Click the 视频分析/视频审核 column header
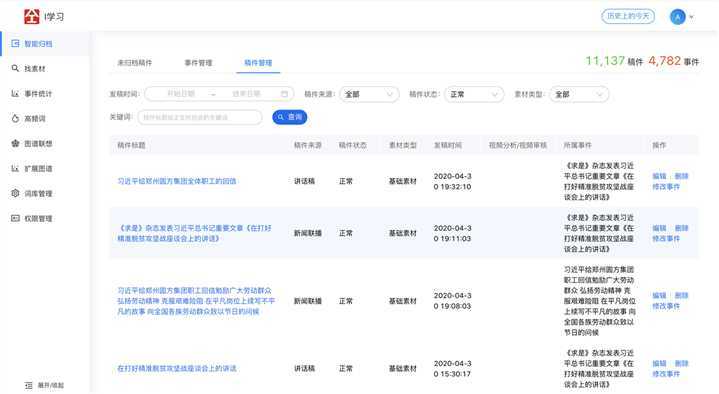719x394 pixels. point(518,145)
